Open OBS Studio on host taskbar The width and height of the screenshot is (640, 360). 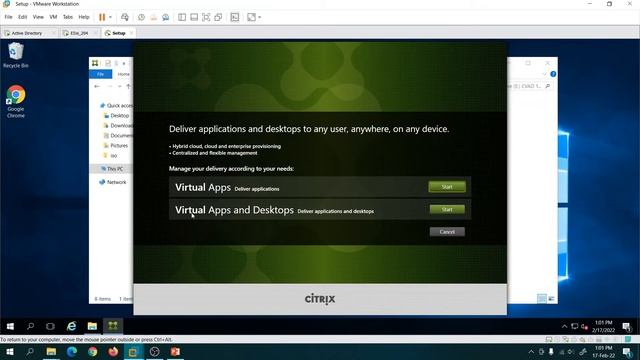[154, 352]
